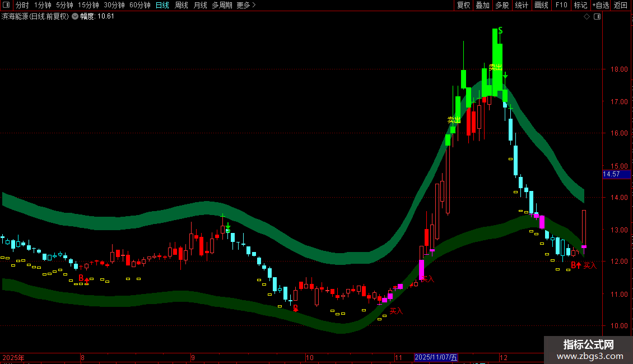Click the 10.00 price axis label
This screenshot has height=364, width=633.
point(619,326)
